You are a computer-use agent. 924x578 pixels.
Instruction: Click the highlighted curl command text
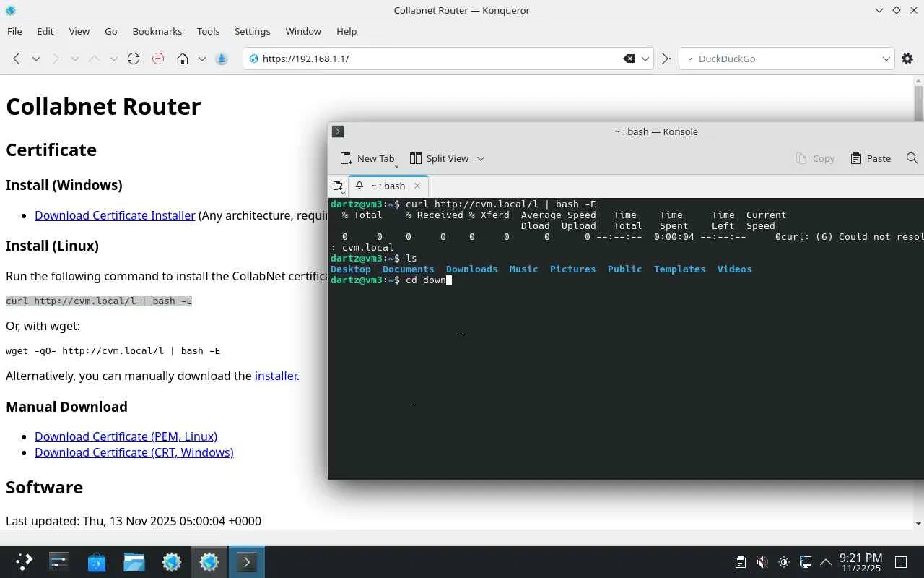pyautogui.click(x=99, y=301)
